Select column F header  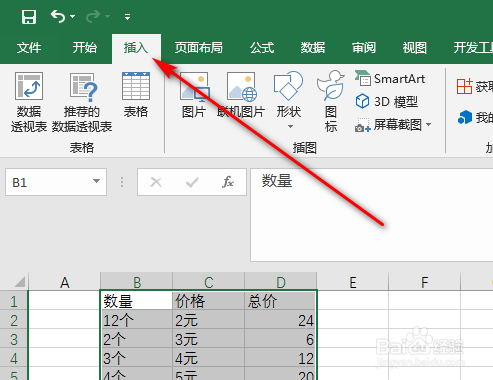424,282
